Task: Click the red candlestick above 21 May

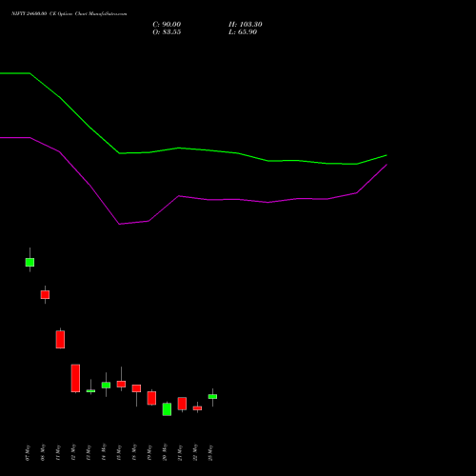Action: tap(182, 404)
